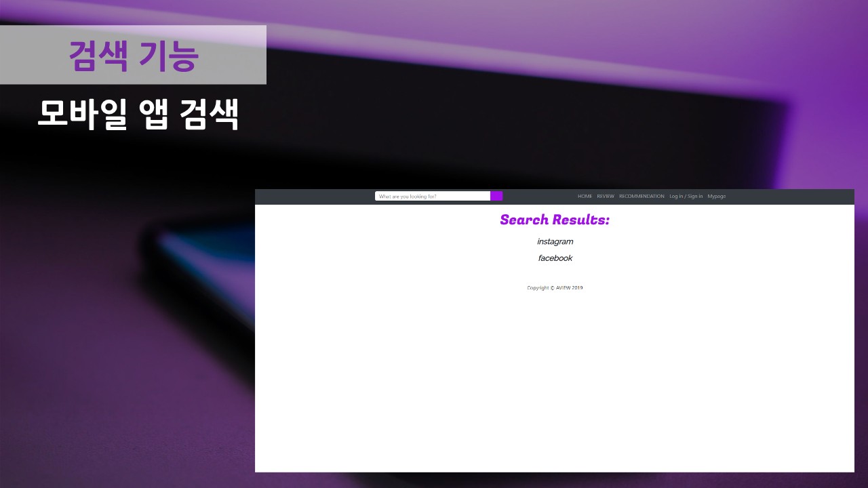868x488 pixels.
Task: Click the Log in / Sign in link
Action: pyautogui.click(x=686, y=196)
